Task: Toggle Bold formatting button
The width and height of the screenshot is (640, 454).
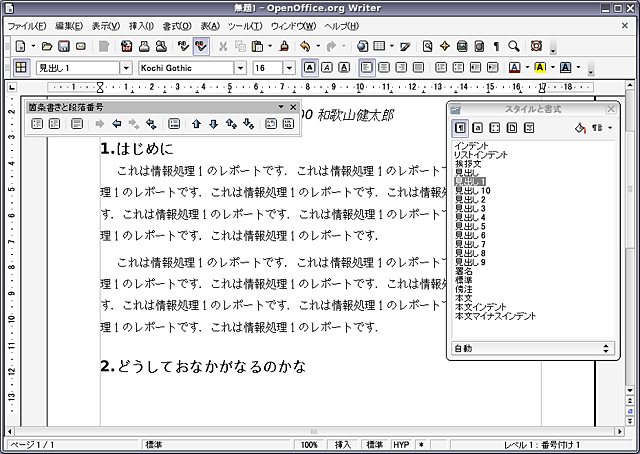Action: [310, 68]
